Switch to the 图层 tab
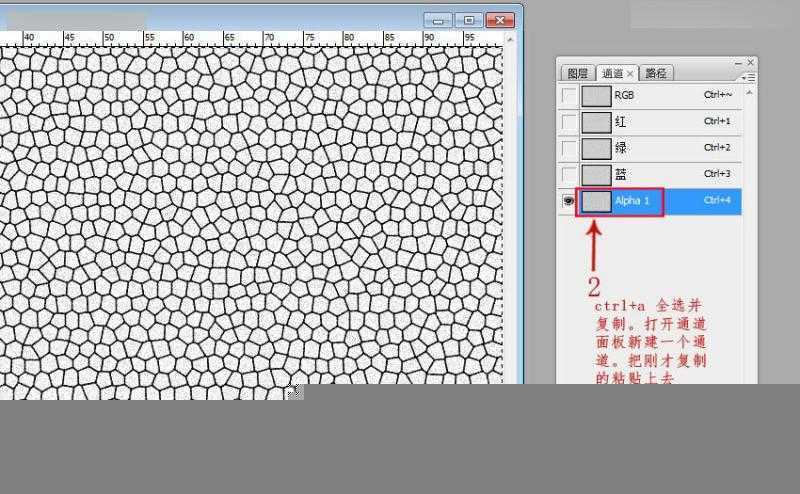 (x=578, y=73)
